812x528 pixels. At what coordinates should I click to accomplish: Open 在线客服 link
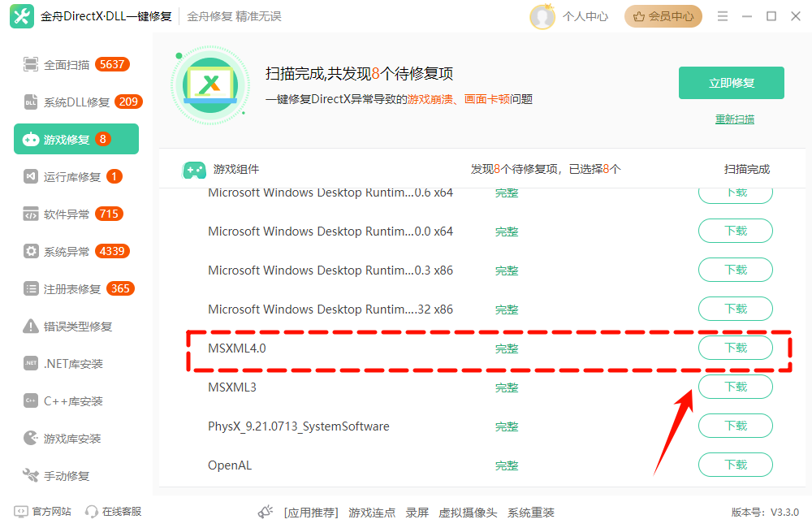point(122,512)
